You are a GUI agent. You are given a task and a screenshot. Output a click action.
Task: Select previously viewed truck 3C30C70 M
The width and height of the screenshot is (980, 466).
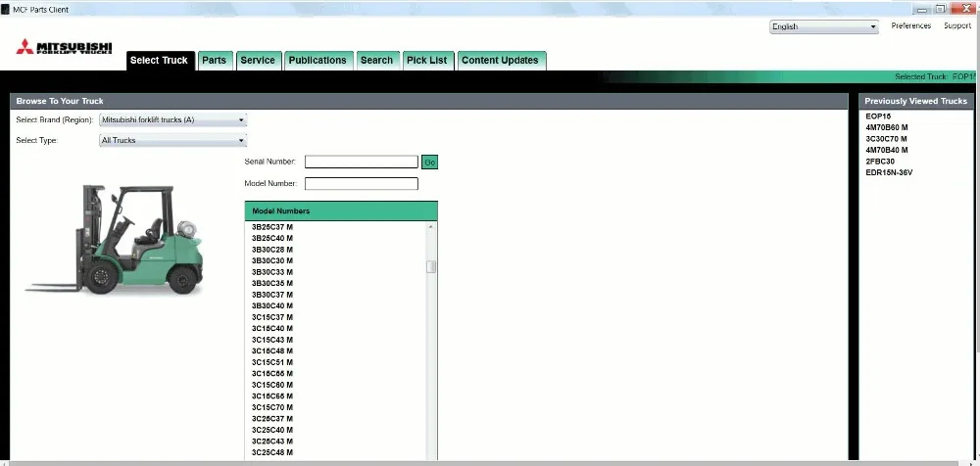click(x=886, y=139)
